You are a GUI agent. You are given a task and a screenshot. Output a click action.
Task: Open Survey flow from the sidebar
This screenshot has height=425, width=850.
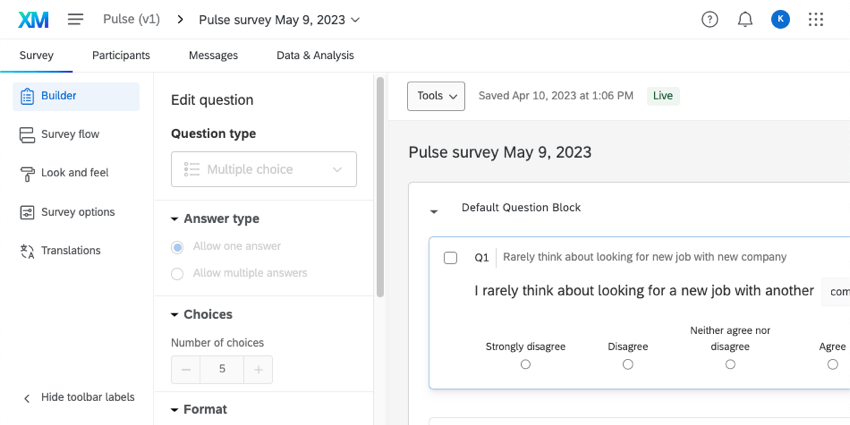69,134
